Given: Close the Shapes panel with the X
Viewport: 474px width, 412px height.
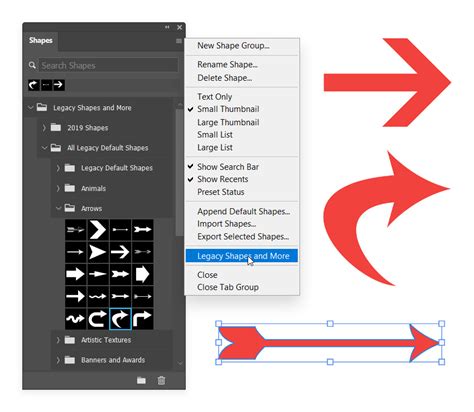Looking at the screenshot, I should pos(179,27).
